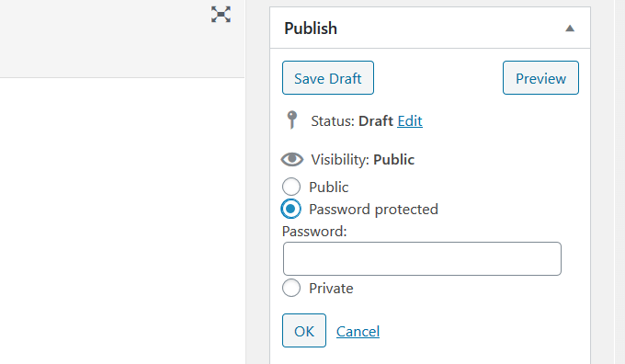Select the Public visibility radio button
The image size is (625, 364).
(x=291, y=187)
